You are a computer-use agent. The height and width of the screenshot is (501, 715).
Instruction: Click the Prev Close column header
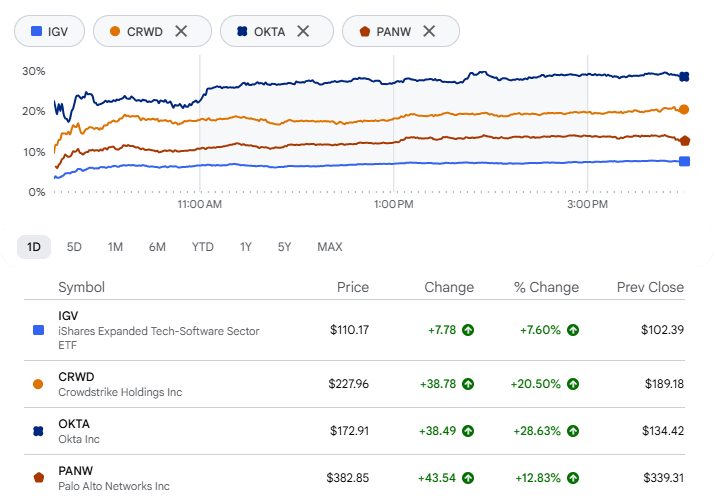(650, 287)
